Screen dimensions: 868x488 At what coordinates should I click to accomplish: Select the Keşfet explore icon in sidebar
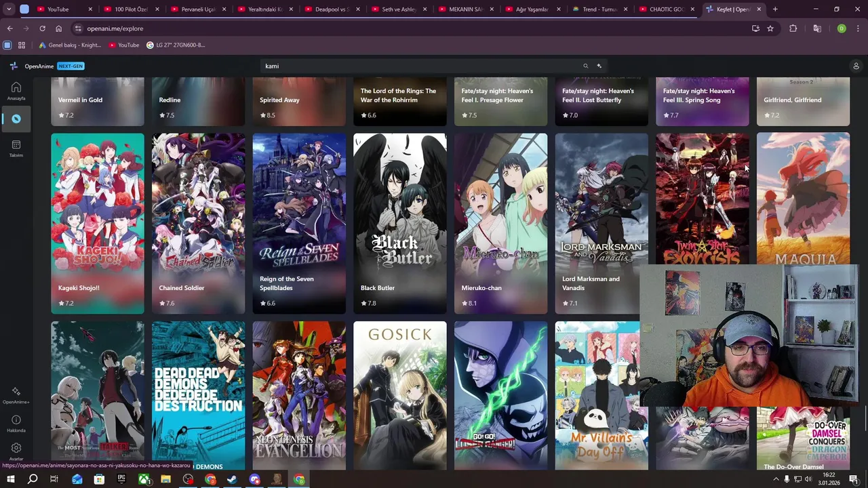click(x=16, y=119)
